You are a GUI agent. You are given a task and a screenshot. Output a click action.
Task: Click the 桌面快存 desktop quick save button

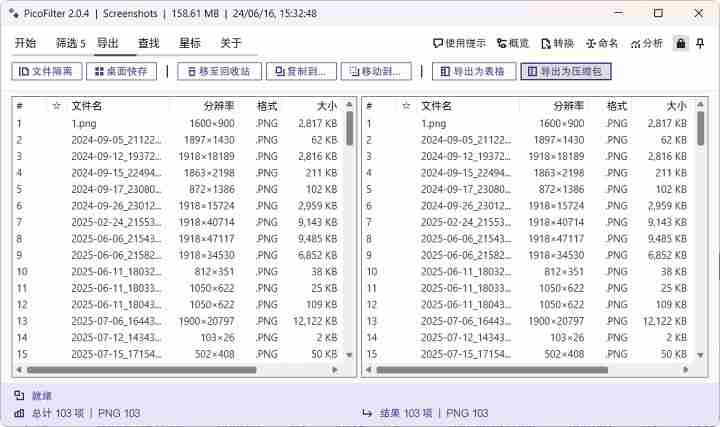pyautogui.click(x=121, y=72)
